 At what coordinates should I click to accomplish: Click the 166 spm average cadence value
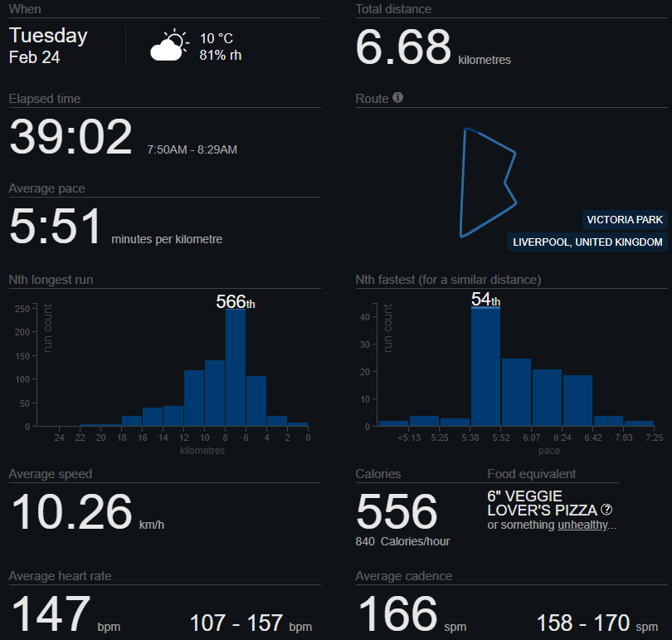397,615
